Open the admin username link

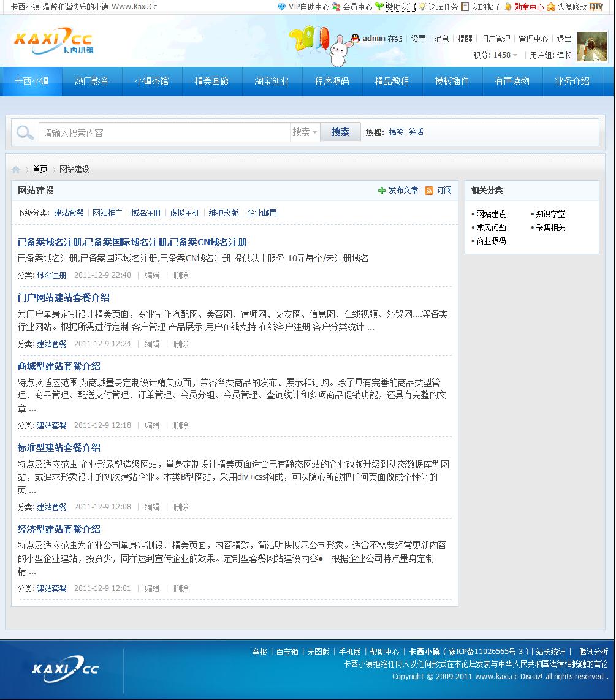(374, 39)
